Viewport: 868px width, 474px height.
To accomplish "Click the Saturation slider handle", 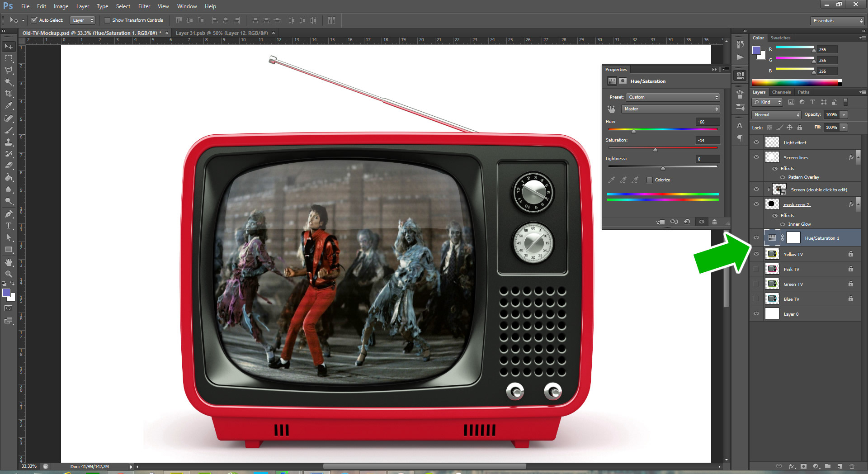I will 655,150.
